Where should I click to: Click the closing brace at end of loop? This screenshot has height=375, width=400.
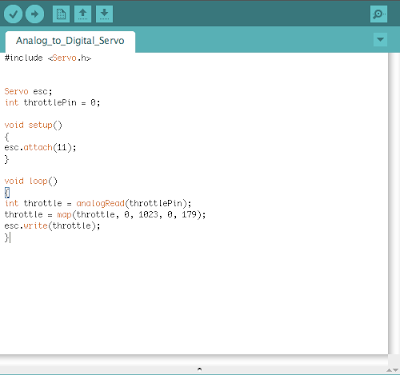(x=7, y=237)
